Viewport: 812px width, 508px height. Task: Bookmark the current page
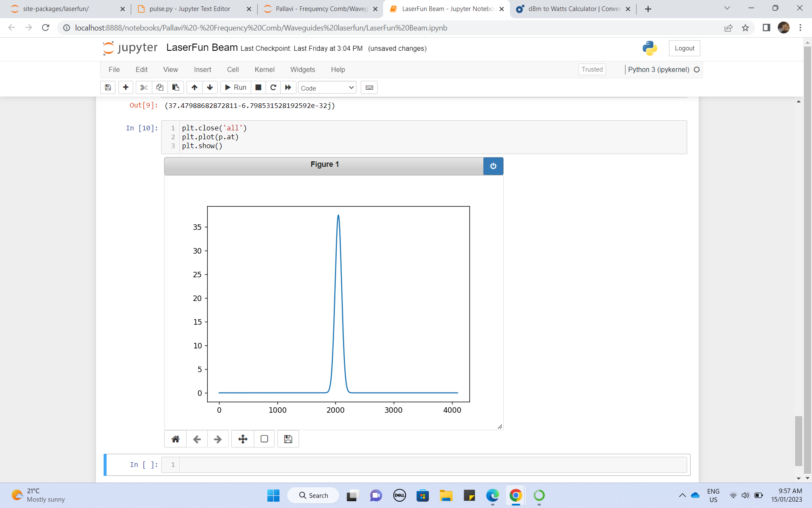746,28
